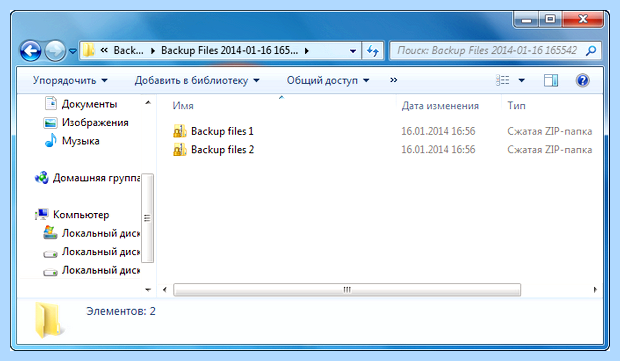This screenshot has width=620, height=361.
Task: Click the Домашняя группа icon
Action: click(42, 178)
